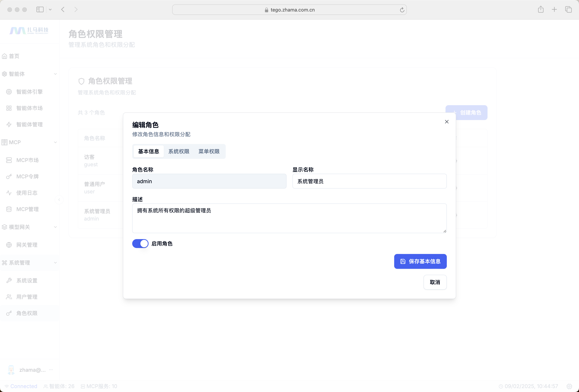Viewport: 579px width, 392px height.
Task: Go back with the browser back arrow
Action: click(63, 9)
